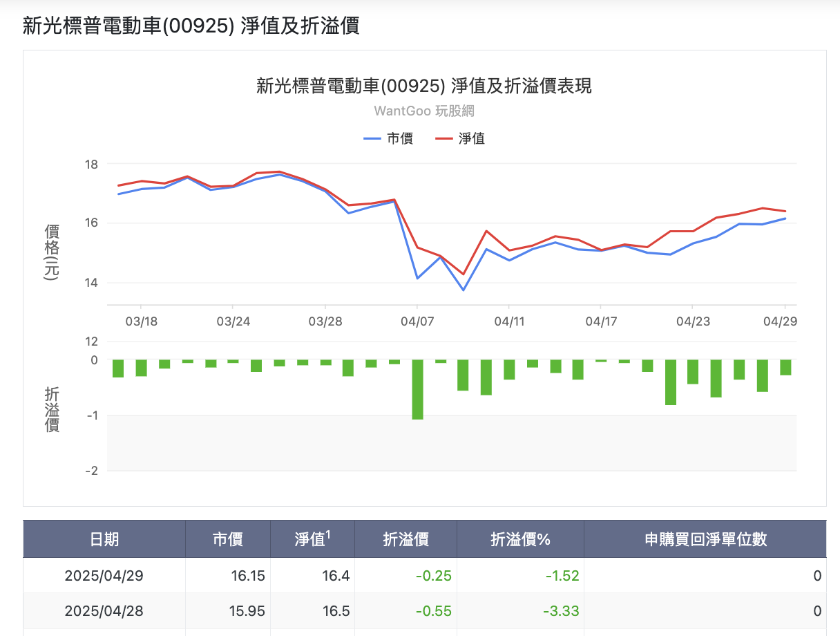Click the 市價 column header
Viewport: 840px width, 636px height.
point(228,539)
